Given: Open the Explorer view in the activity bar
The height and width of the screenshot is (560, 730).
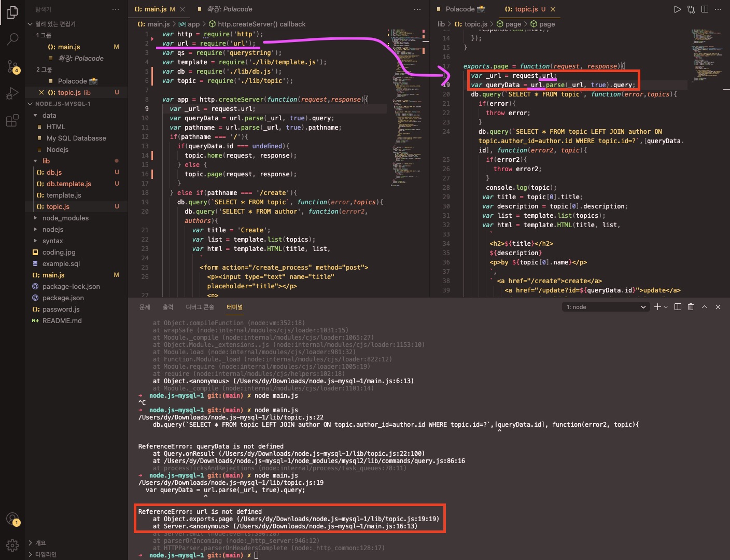Looking at the screenshot, I should click(12, 12).
